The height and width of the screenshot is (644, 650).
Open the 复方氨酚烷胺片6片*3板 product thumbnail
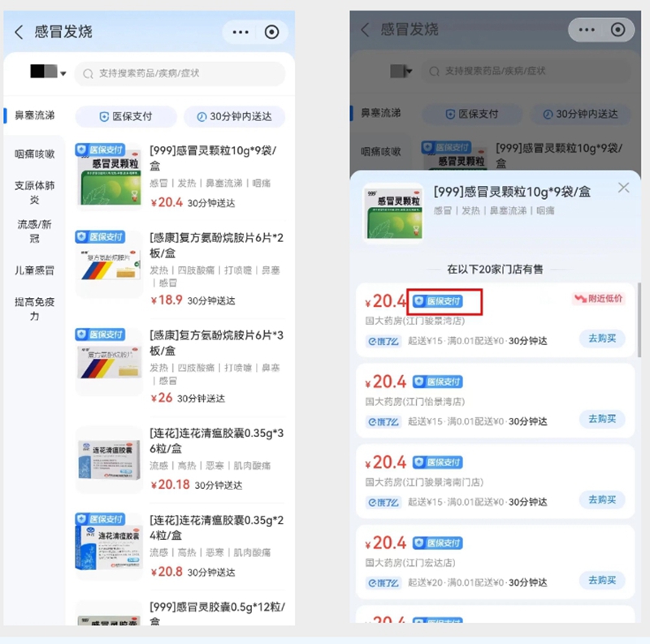(110, 361)
